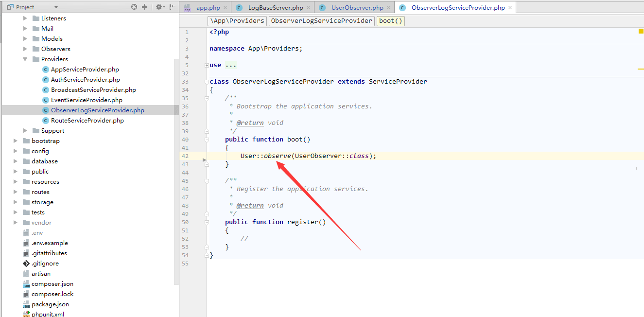The height and width of the screenshot is (317, 644).
Task: Close the UserObserver.php tab
Action: [389, 8]
